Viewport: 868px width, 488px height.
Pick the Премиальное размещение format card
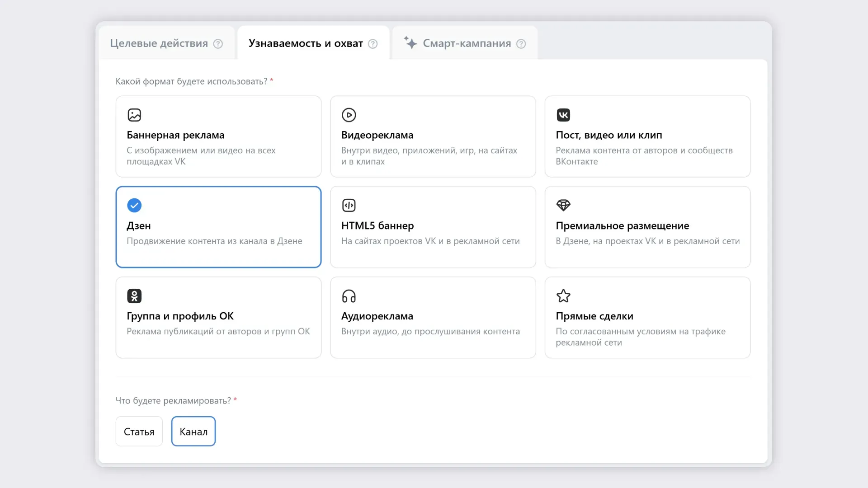pos(647,227)
